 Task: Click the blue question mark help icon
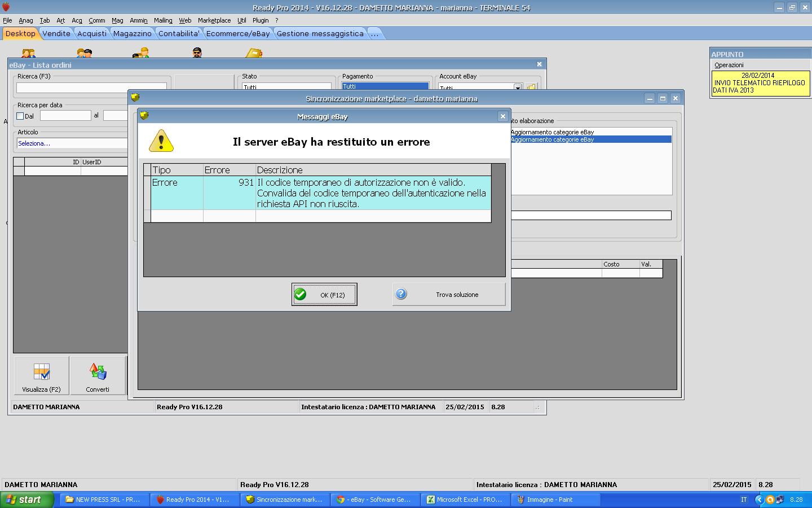click(401, 294)
